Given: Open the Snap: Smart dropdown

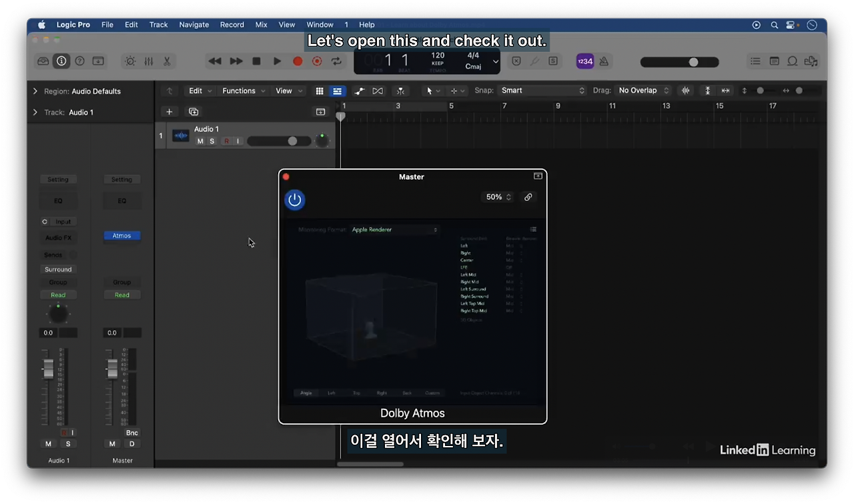Looking at the screenshot, I should tap(542, 91).
